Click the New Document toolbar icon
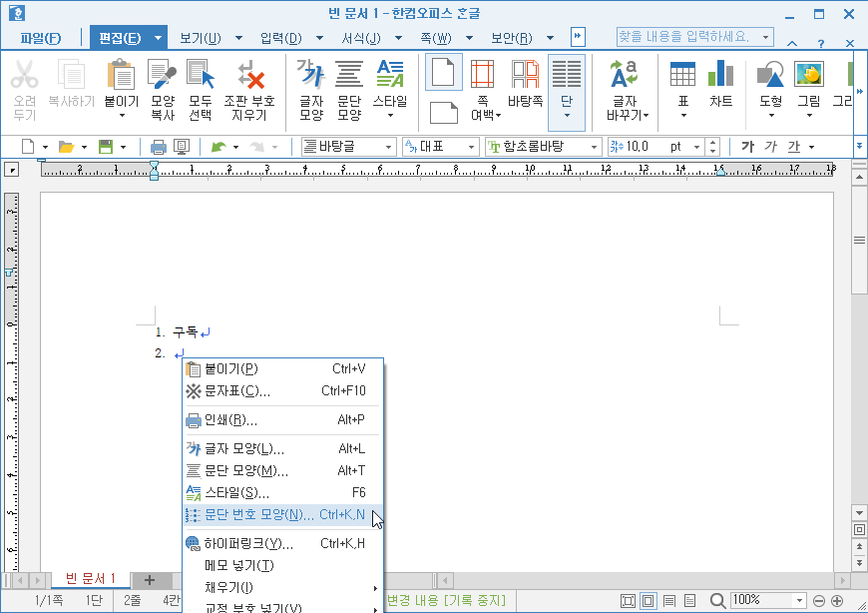Image resolution: width=868 pixels, height=613 pixels. (x=28, y=147)
